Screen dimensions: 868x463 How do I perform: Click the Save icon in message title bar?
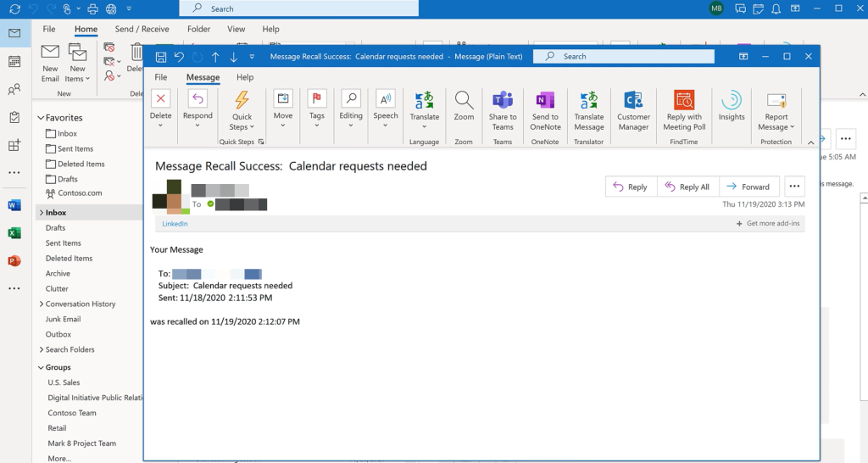point(160,57)
